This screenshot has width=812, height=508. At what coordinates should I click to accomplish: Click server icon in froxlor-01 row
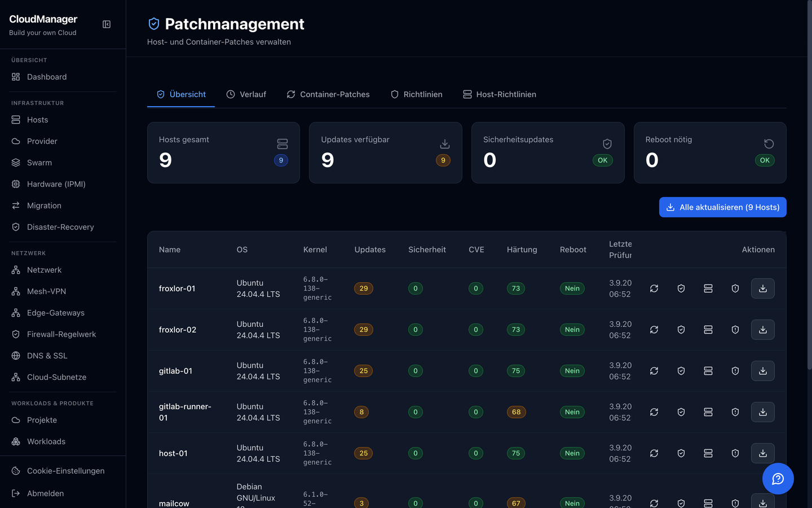708,288
